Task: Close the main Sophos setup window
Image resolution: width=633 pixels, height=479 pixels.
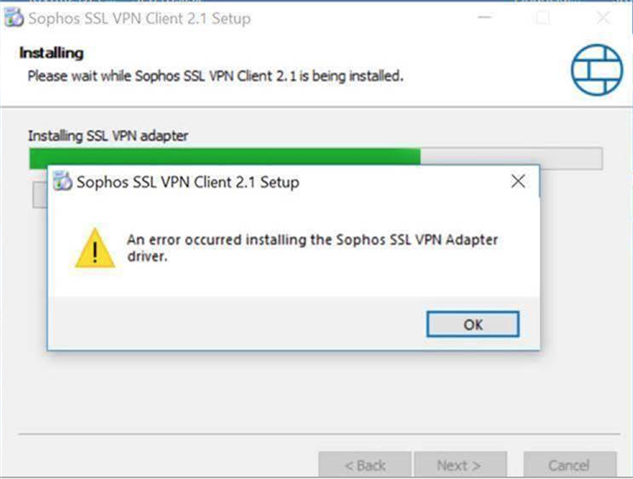Action: [x=604, y=18]
